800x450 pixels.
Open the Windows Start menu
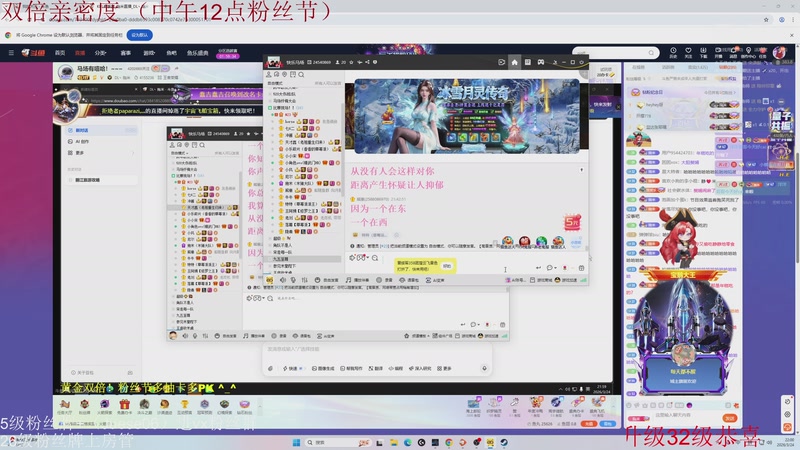[296, 442]
